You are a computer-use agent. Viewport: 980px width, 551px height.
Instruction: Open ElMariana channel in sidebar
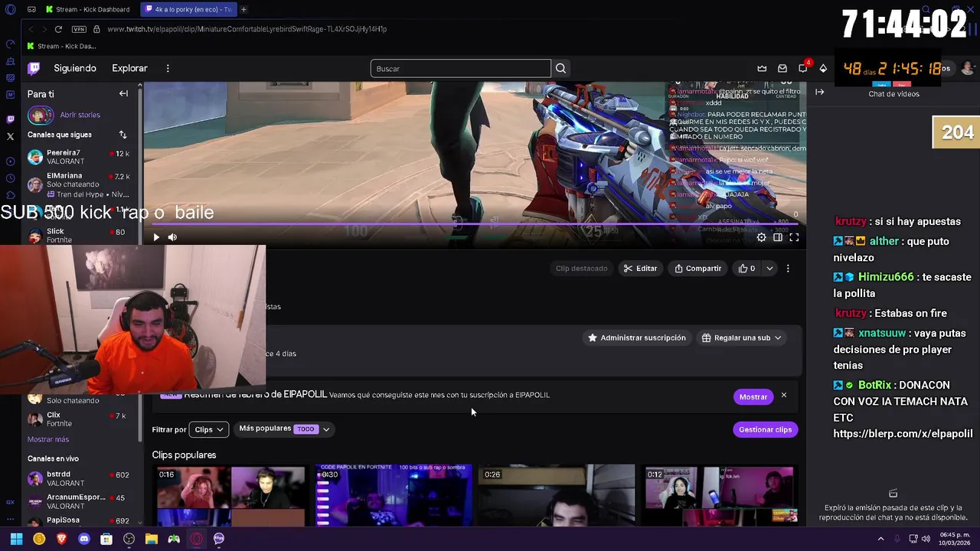pyautogui.click(x=79, y=184)
